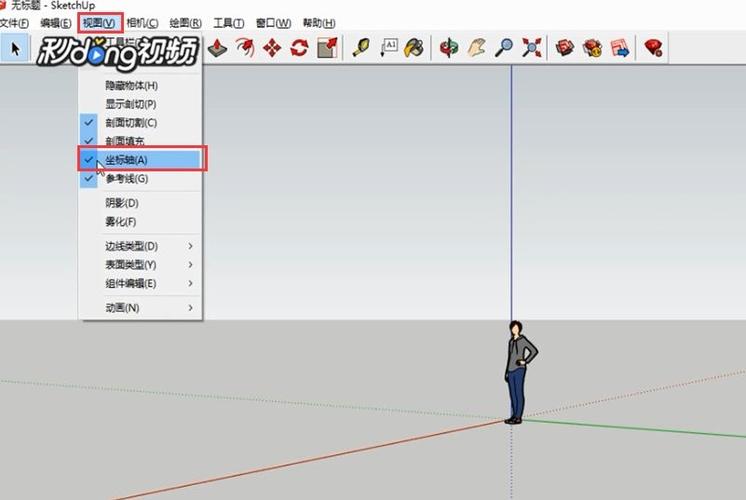The width and height of the screenshot is (746, 500).
Task: Select the Paint Bucket tool
Action: tap(414, 48)
